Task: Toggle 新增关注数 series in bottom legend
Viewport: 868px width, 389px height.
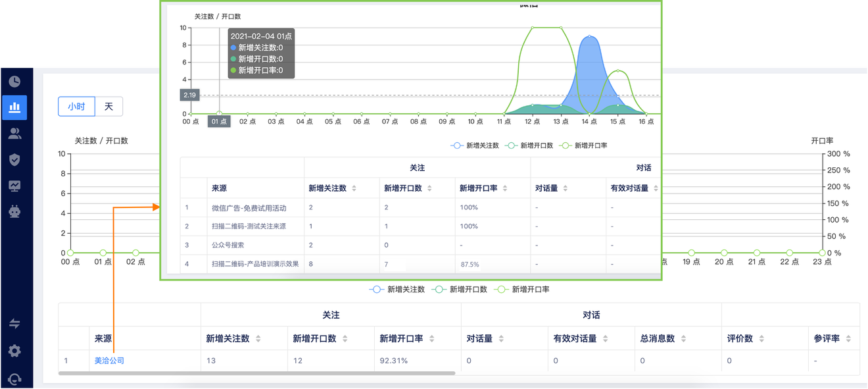Action: pos(398,289)
